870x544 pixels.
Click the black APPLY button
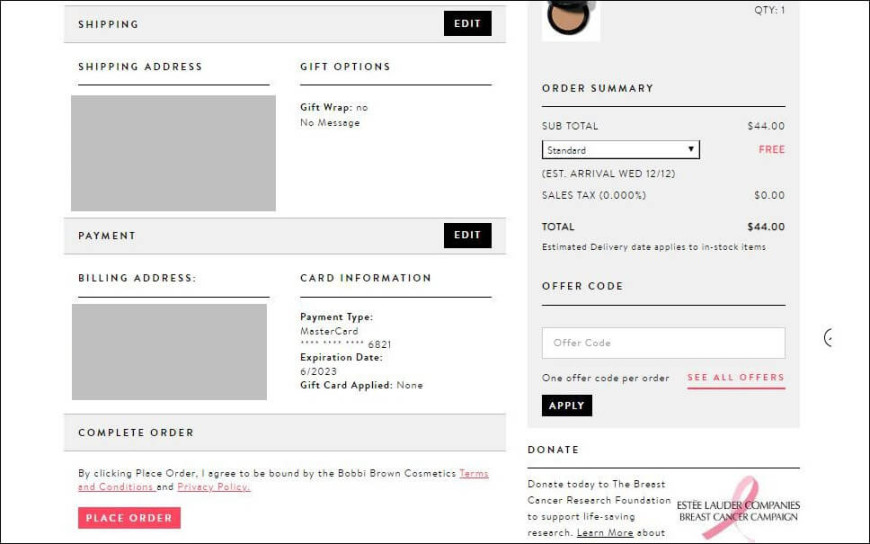pos(566,406)
